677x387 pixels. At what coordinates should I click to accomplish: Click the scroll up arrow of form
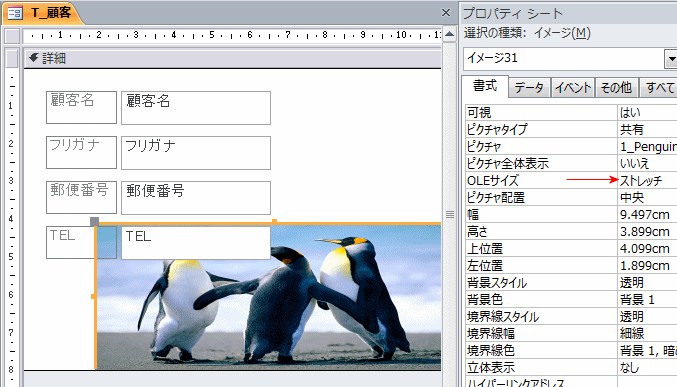click(x=449, y=35)
